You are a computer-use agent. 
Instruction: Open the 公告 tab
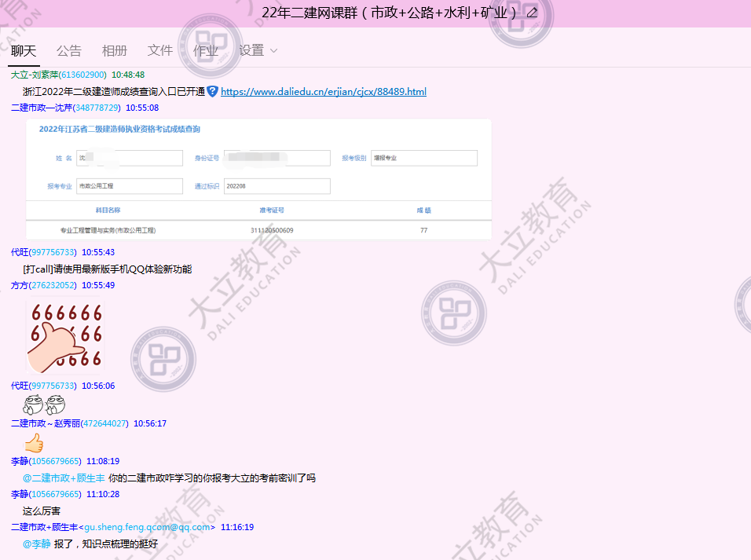pyautogui.click(x=69, y=50)
